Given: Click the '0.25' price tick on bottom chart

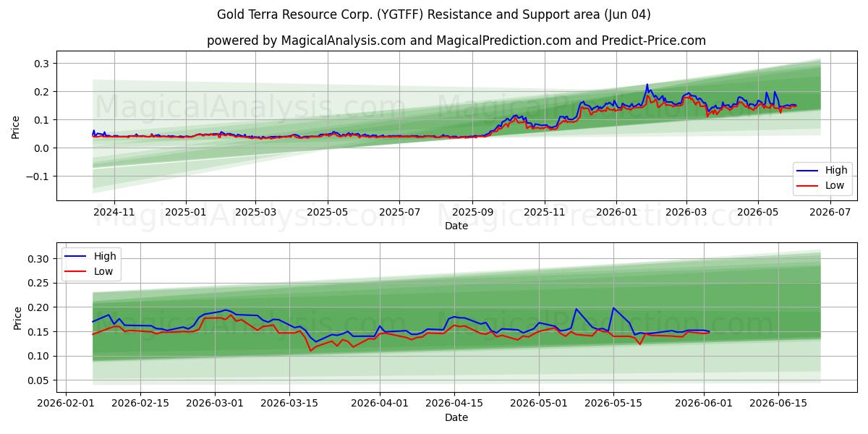Looking at the screenshot, I should (x=38, y=284).
